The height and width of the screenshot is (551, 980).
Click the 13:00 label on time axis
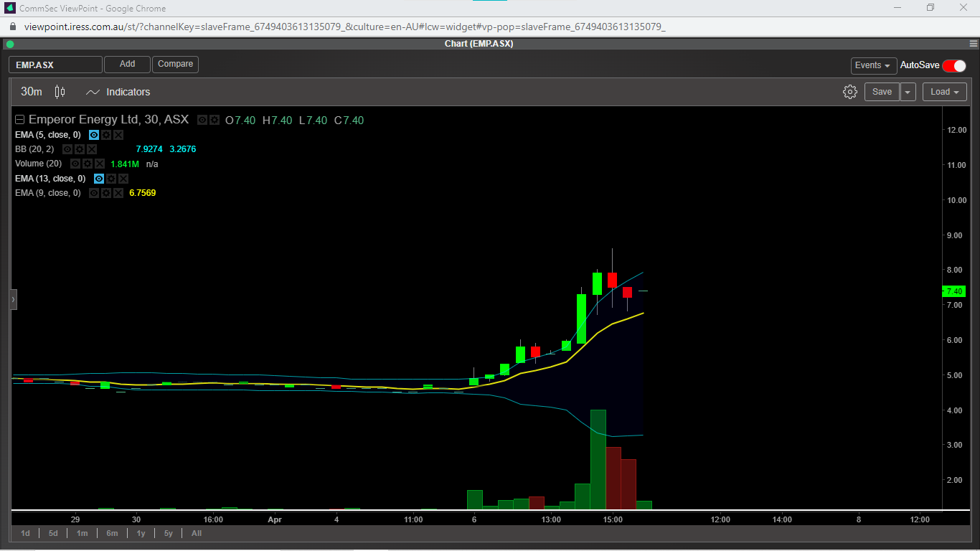click(x=551, y=519)
